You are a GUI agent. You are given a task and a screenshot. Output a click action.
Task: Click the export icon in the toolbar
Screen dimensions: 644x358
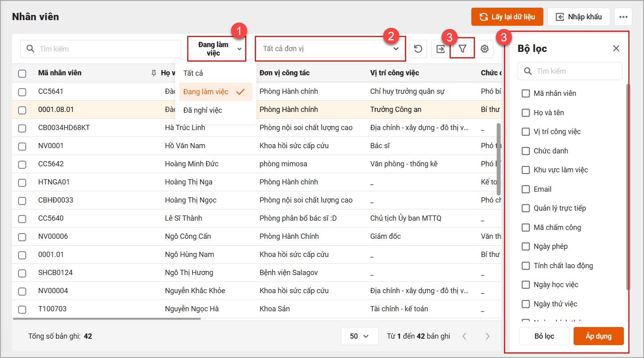point(440,49)
